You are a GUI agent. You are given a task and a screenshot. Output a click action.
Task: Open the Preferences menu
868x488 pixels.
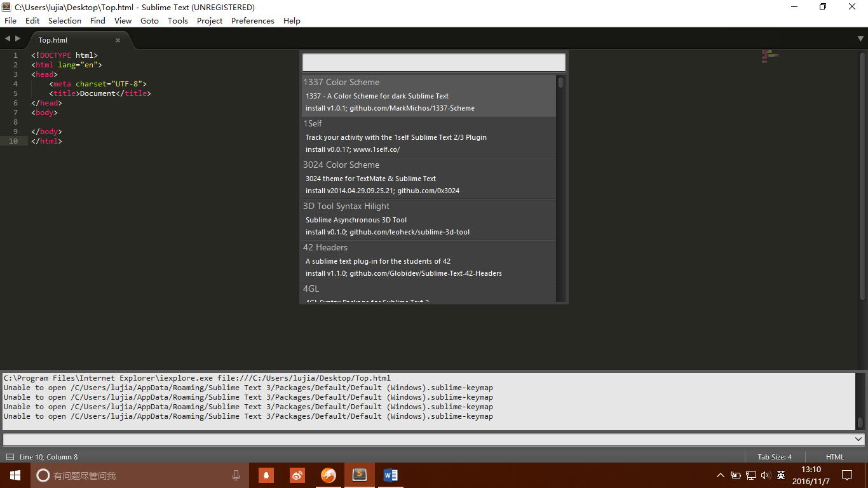tap(253, 20)
